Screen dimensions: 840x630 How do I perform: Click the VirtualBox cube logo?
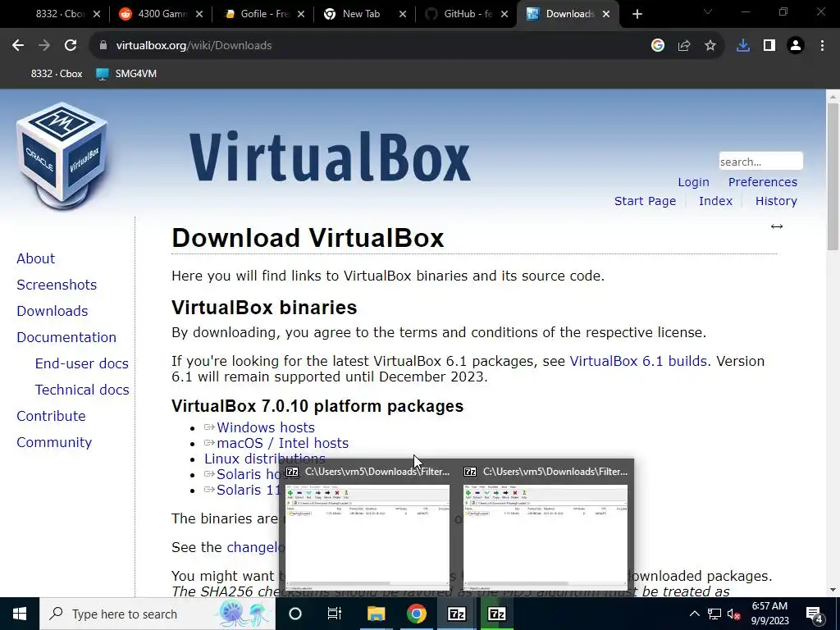click(x=62, y=155)
